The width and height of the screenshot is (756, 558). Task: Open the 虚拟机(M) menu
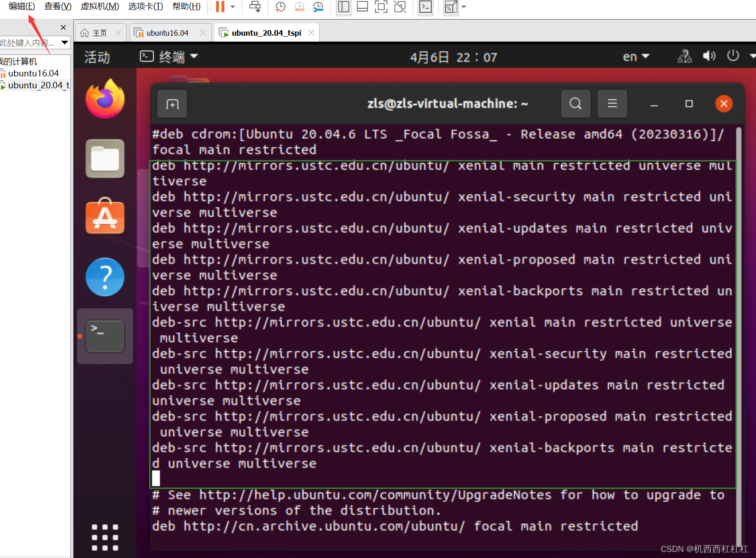point(99,6)
